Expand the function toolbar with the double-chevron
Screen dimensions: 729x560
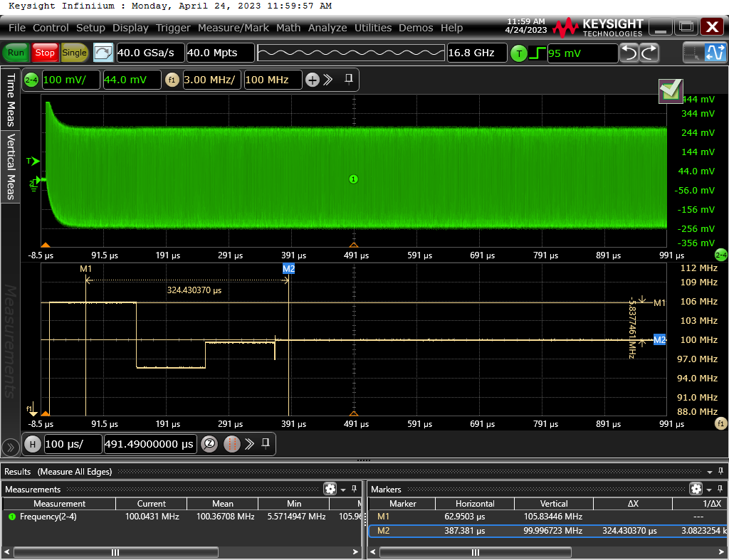327,80
